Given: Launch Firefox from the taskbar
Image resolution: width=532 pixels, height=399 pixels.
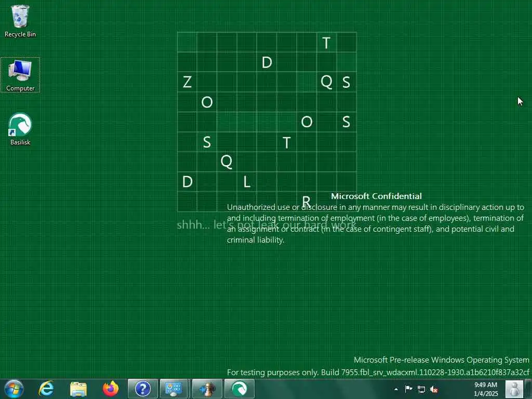Looking at the screenshot, I should pos(111,389).
